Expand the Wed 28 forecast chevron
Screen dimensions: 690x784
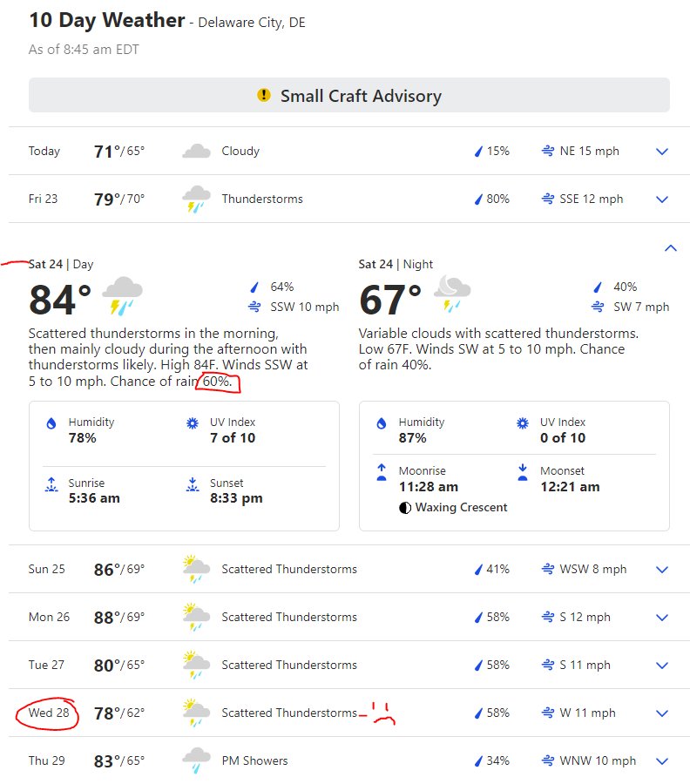pyautogui.click(x=662, y=713)
